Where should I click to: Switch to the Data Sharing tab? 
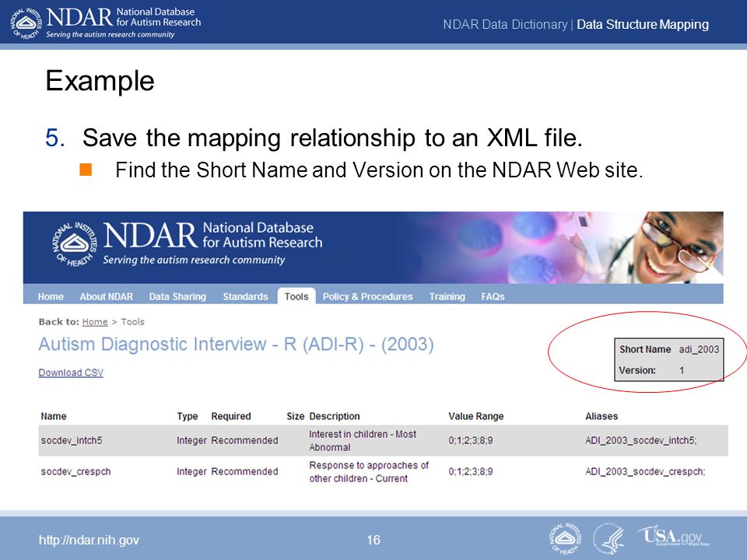click(177, 296)
